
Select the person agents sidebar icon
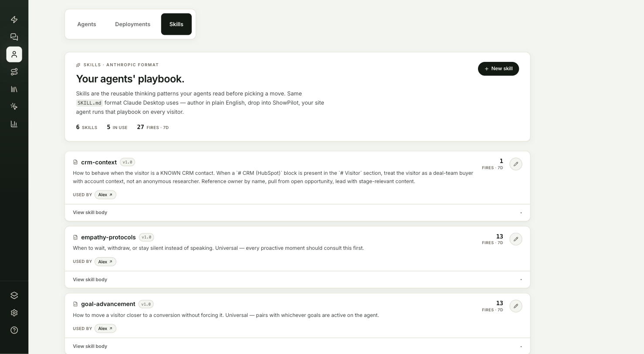pyautogui.click(x=14, y=54)
